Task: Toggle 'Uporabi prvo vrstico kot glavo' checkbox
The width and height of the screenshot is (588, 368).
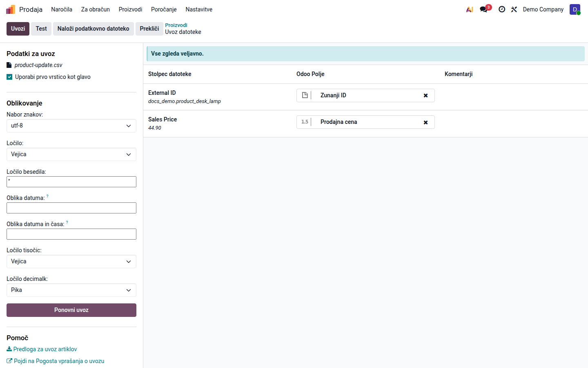Action: [9, 77]
